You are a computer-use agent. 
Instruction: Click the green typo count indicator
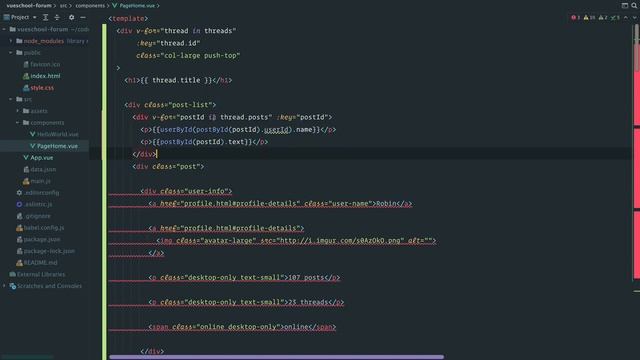pyautogui.click(x=615, y=18)
